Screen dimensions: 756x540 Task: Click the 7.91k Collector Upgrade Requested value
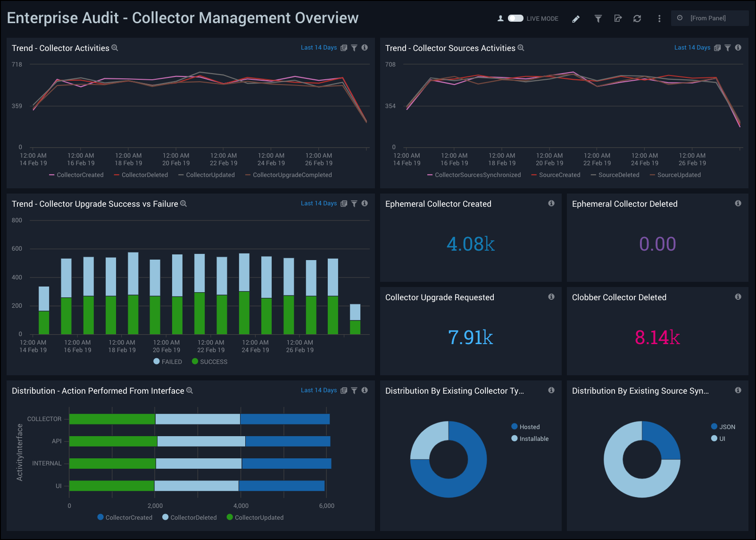[470, 337]
